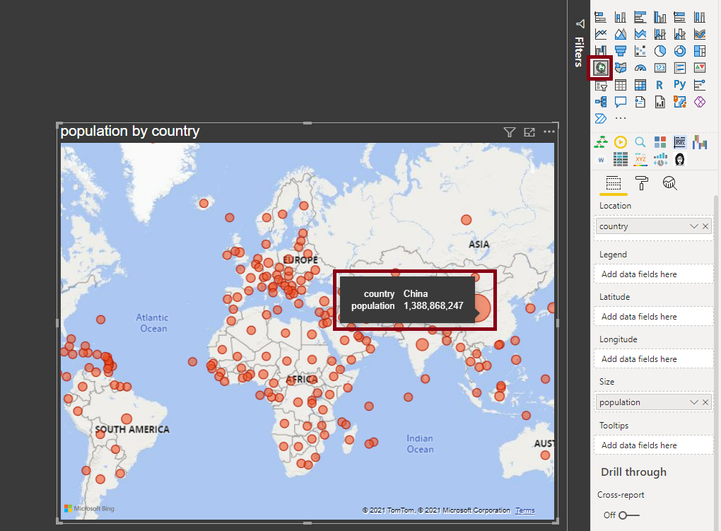This screenshot has width=721, height=531.
Task: Switch to the Analytics magnifier tab
Action: [670, 183]
